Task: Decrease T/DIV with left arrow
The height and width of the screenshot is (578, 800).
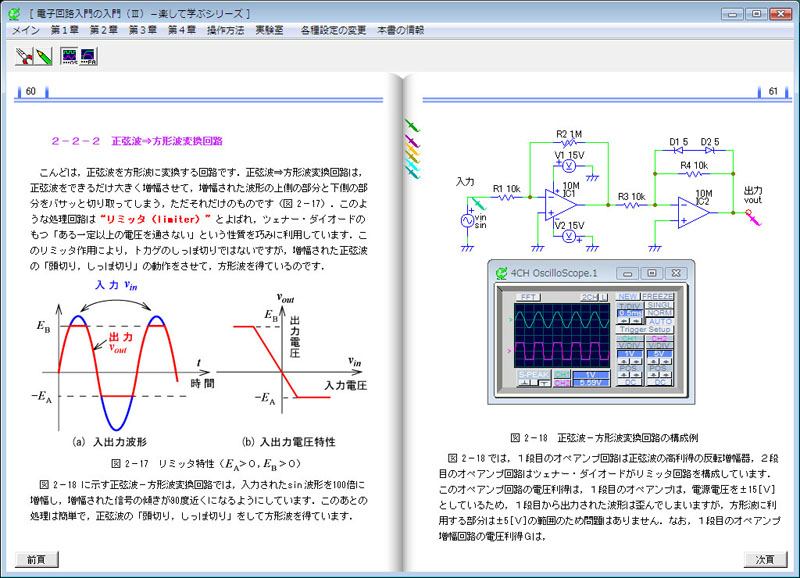Action: tap(623, 320)
